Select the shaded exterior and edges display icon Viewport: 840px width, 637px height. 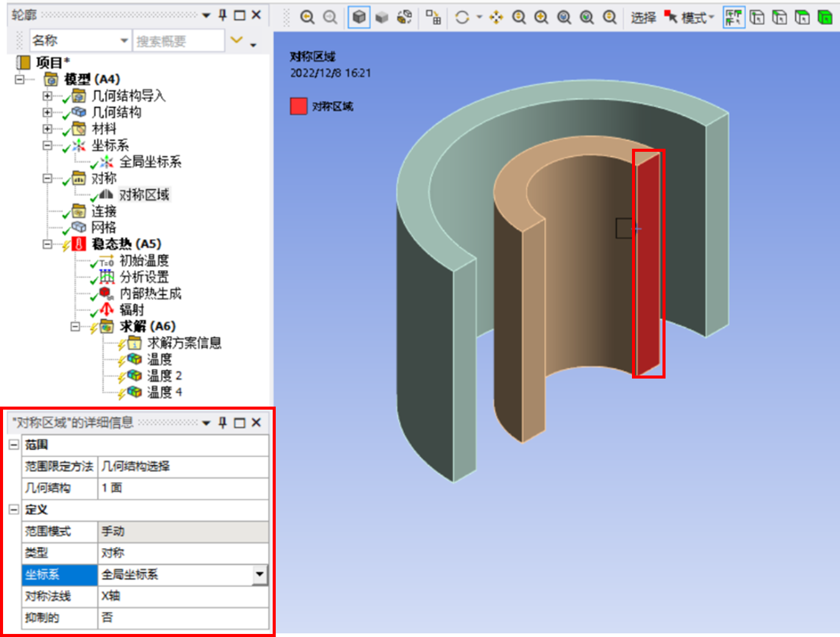click(359, 17)
